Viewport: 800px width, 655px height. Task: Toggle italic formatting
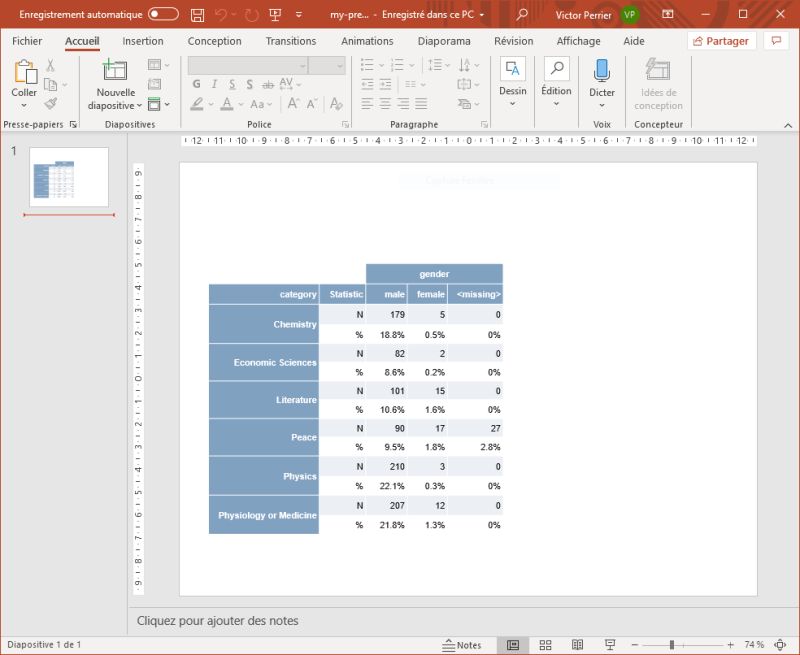214,84
